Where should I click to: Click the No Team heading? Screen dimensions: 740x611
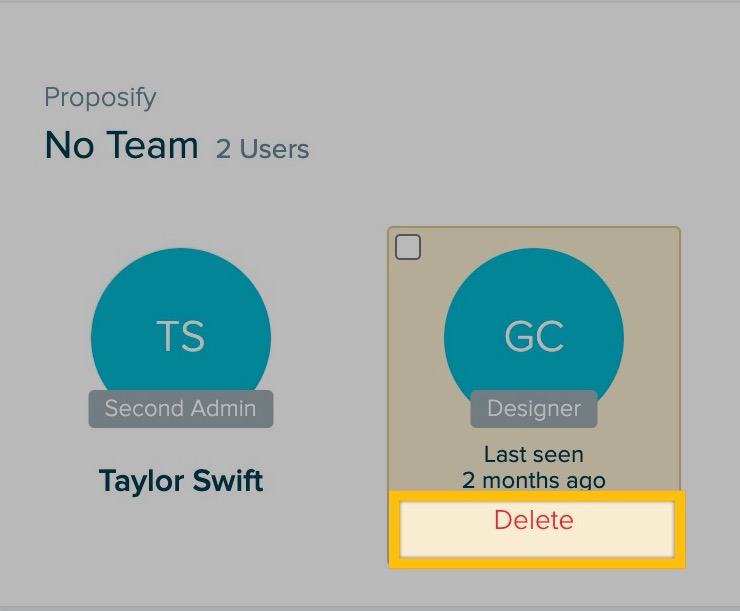122,145
